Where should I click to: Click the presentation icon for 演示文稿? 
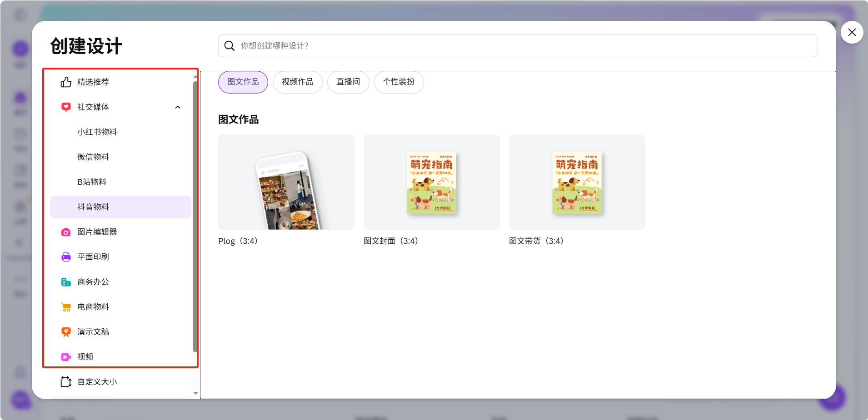pos(66,332)
